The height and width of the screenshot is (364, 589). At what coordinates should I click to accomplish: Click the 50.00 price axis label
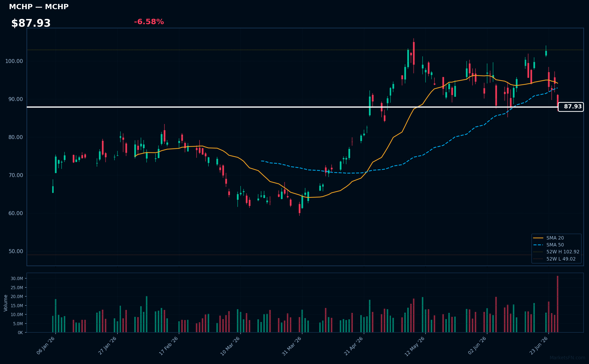(16, 251)
